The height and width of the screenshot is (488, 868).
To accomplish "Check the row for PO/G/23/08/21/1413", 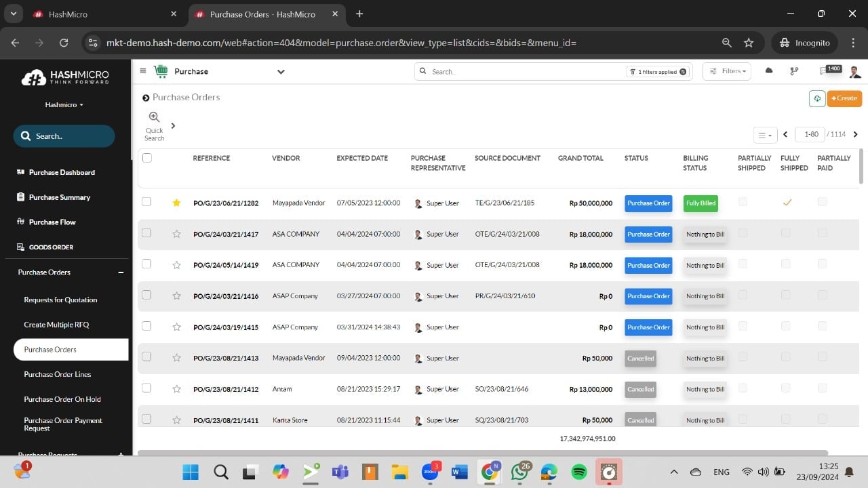I will coord(146,357).
